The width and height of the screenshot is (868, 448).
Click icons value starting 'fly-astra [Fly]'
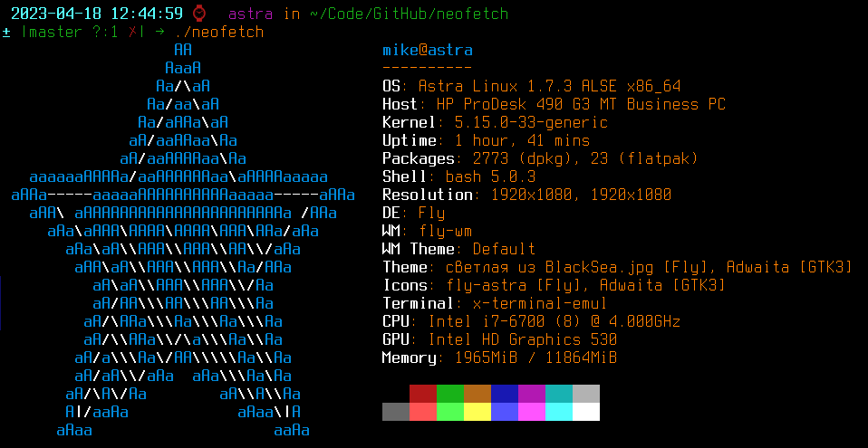click(585, 285)
